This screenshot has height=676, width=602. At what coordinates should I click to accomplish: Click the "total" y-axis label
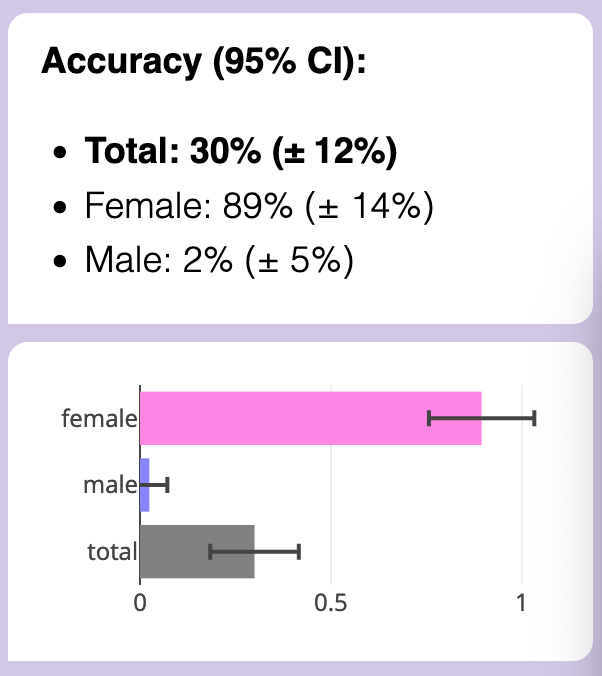[111, 551]
